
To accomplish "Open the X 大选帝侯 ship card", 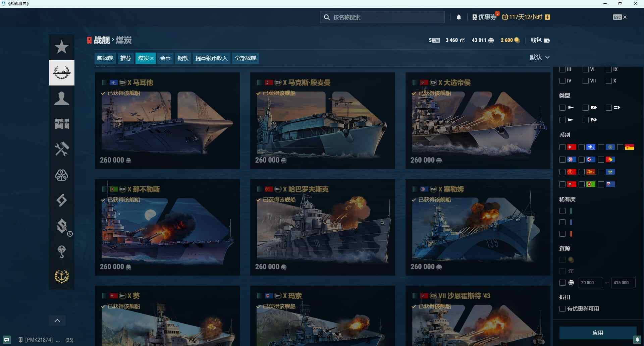I will 478,121.
